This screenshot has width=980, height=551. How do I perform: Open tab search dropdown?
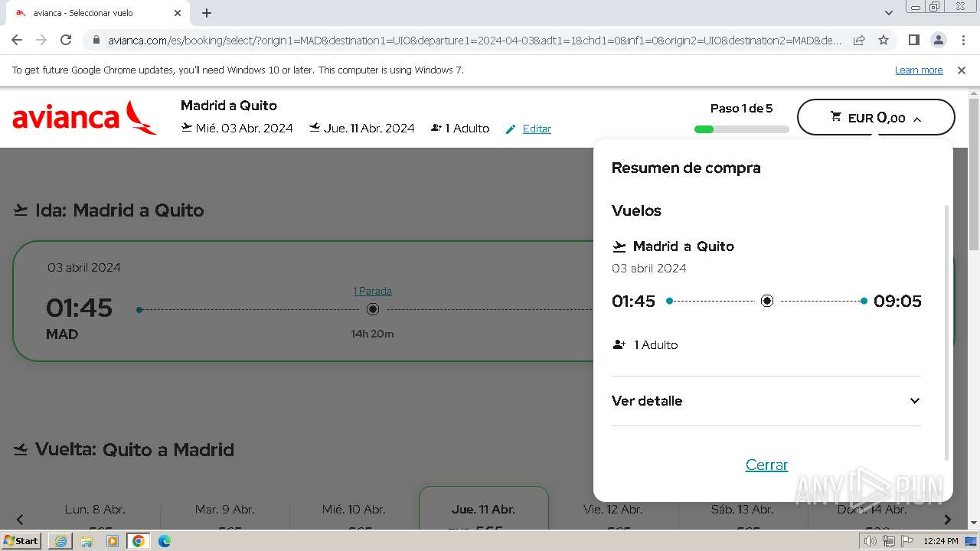click(888, 13)
